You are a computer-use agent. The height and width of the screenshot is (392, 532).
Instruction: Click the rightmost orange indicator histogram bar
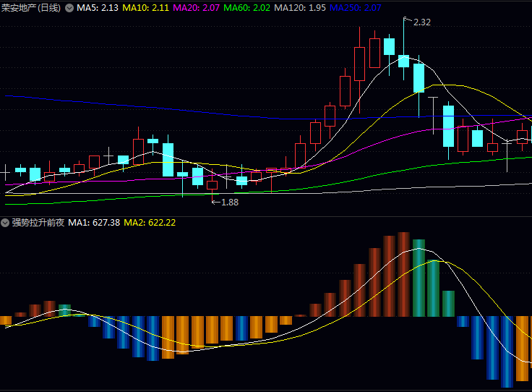click(523, 349)
